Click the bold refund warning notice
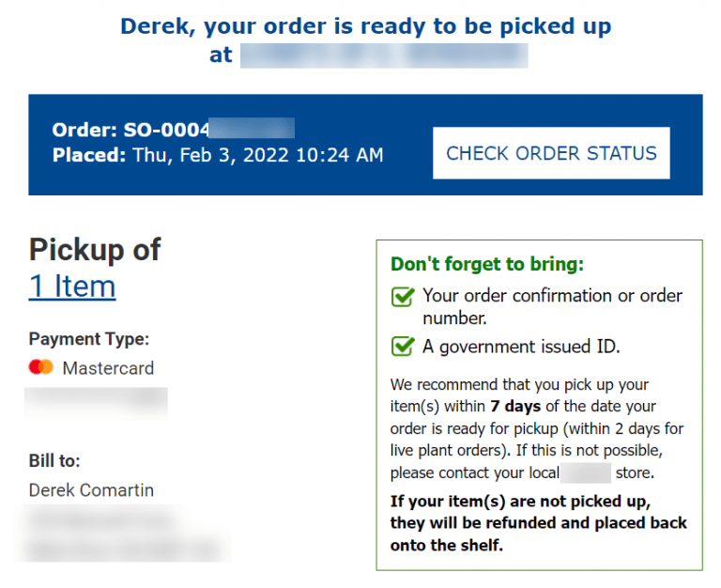721x588 pixels. [x=538, y=522]
